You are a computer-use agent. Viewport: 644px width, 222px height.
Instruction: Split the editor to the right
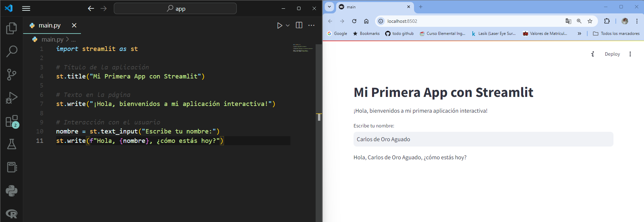pos(299,25)
